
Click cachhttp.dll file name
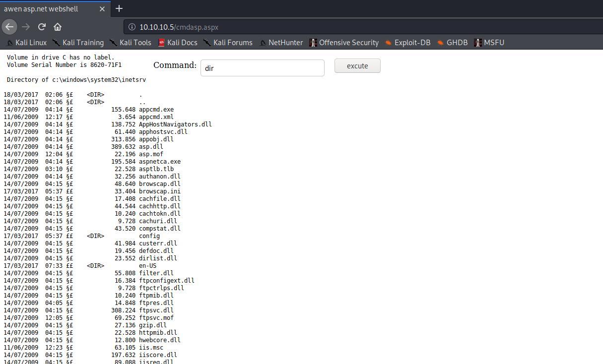tap(160, 206)
